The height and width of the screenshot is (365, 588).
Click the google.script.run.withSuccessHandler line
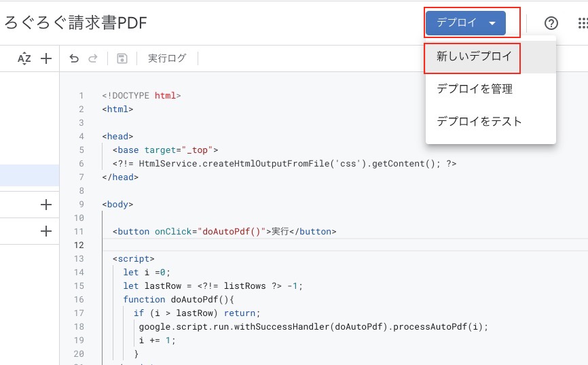point(314,327)
